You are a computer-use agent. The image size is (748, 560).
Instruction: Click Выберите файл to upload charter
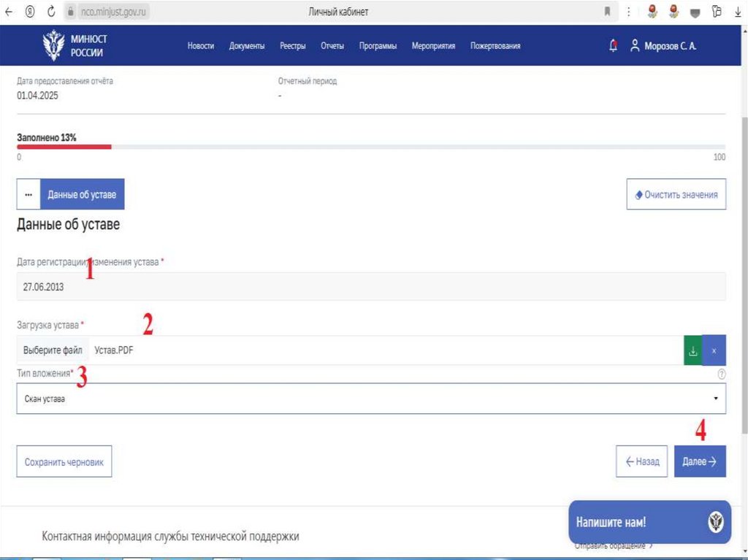53,350
